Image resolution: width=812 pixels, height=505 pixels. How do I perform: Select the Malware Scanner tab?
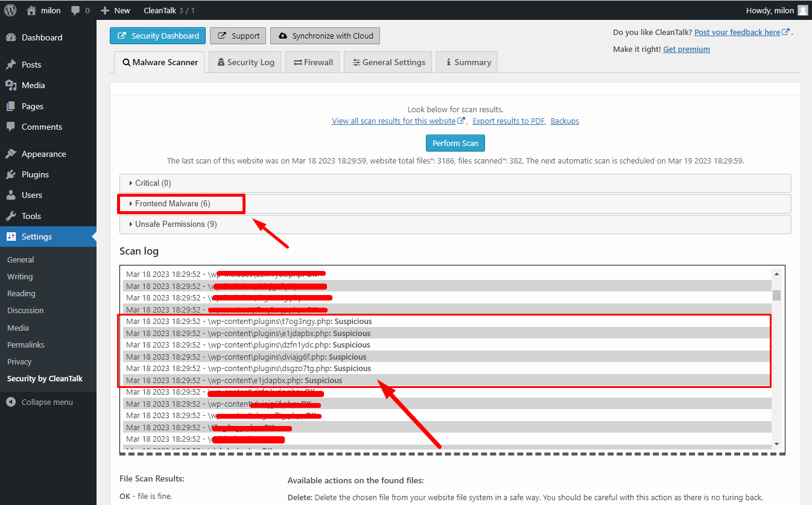pyautogui.click(x=159, y=62)
